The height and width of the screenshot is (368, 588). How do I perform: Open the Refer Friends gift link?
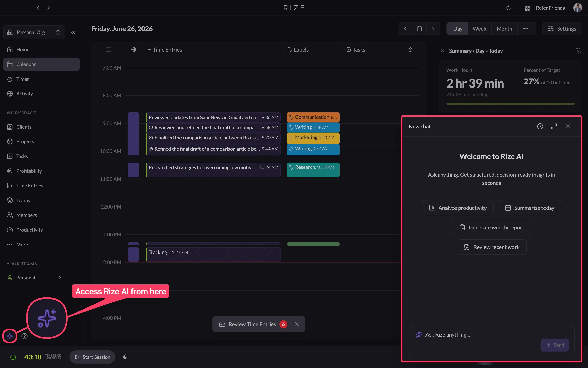click(545, 8)
